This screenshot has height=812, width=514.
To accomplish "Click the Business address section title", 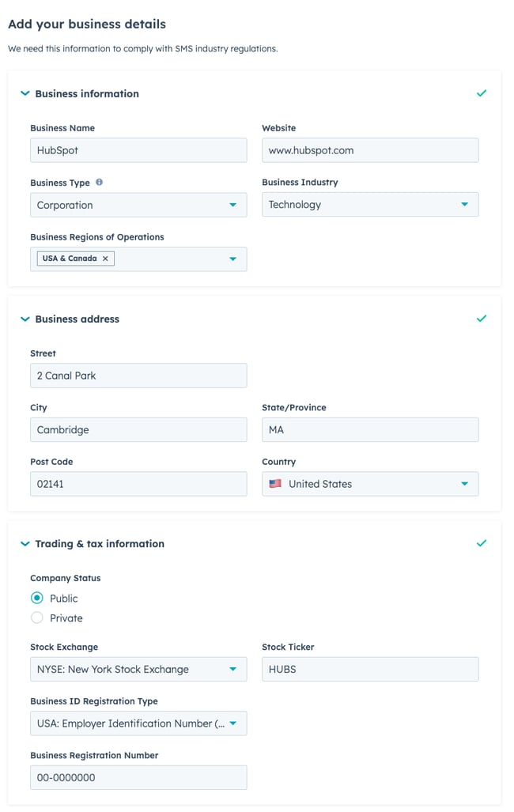I will coord(77,319).
